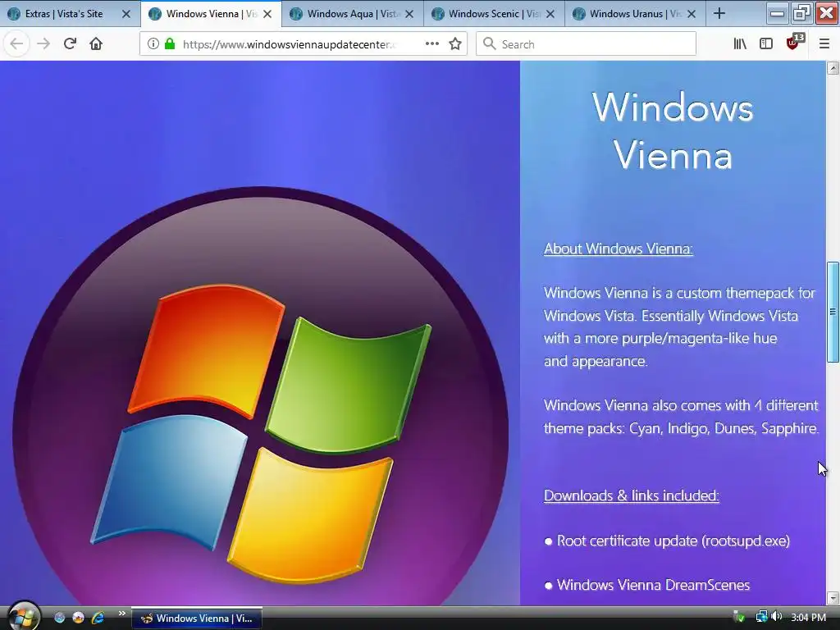The width and height of the screenshot is (840, 630).
Task: Click the page scrollbar up arrow
Action: coord(833,68)
